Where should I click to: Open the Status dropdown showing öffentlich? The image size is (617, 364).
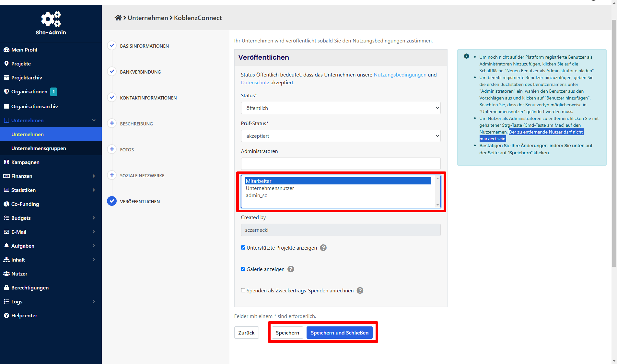pyautogui.click(x=340, y=108)
